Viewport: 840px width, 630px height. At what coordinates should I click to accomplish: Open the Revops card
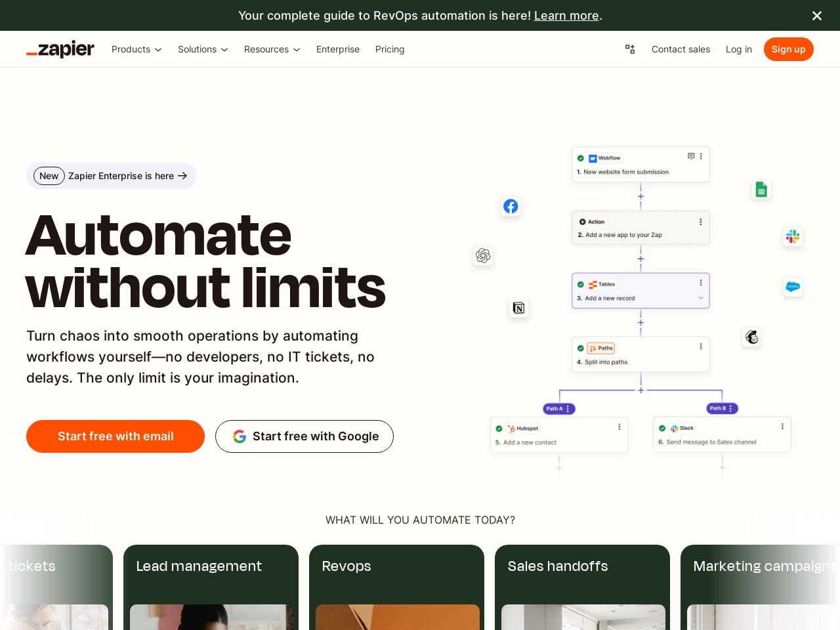pos(396,587)
